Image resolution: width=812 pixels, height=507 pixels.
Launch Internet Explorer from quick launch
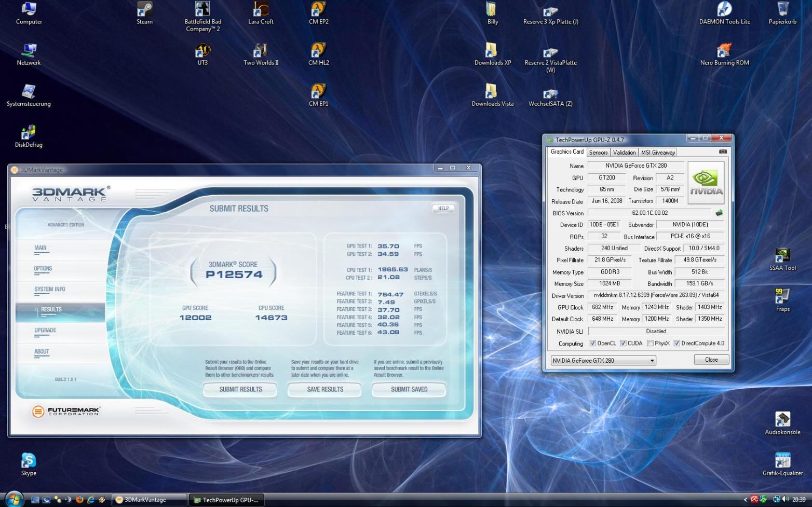(91, 500)
